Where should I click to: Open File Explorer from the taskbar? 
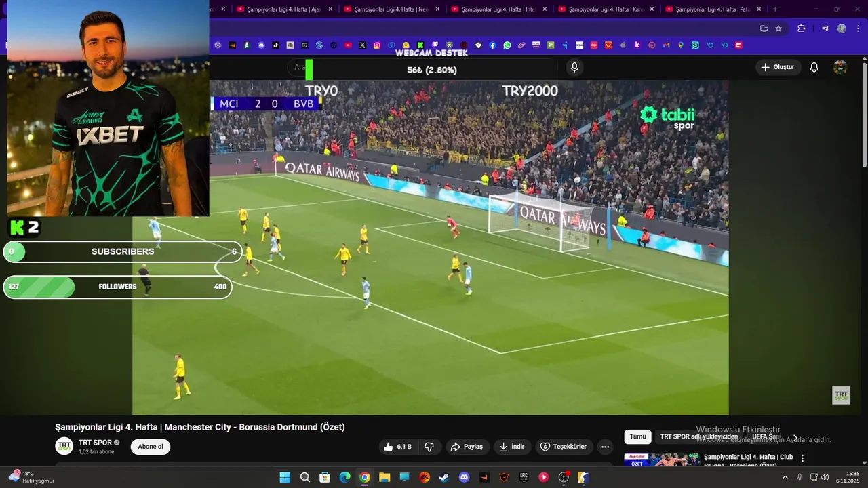(384, 477)
